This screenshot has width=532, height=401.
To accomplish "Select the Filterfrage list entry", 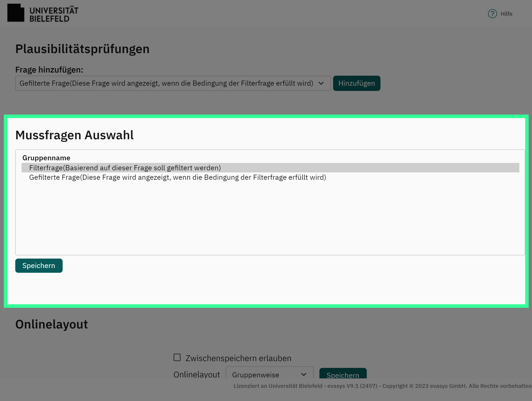I will point(270,168).
